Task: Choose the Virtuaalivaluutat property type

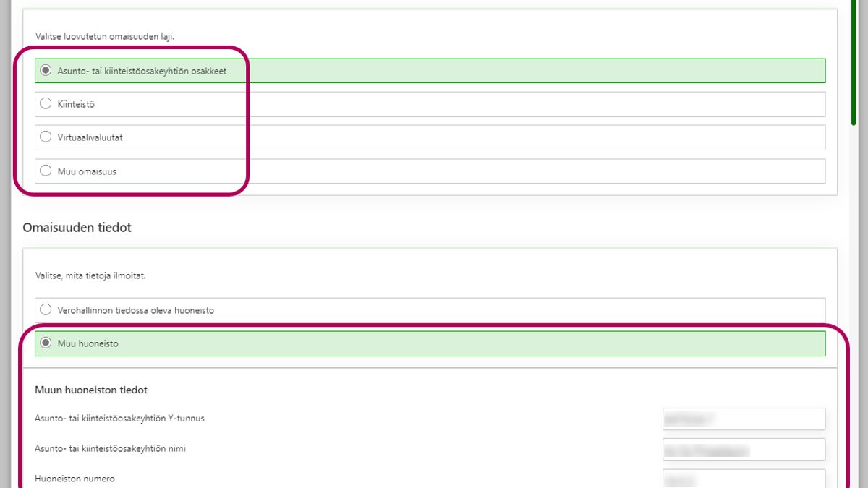Action: coord(46,137)
